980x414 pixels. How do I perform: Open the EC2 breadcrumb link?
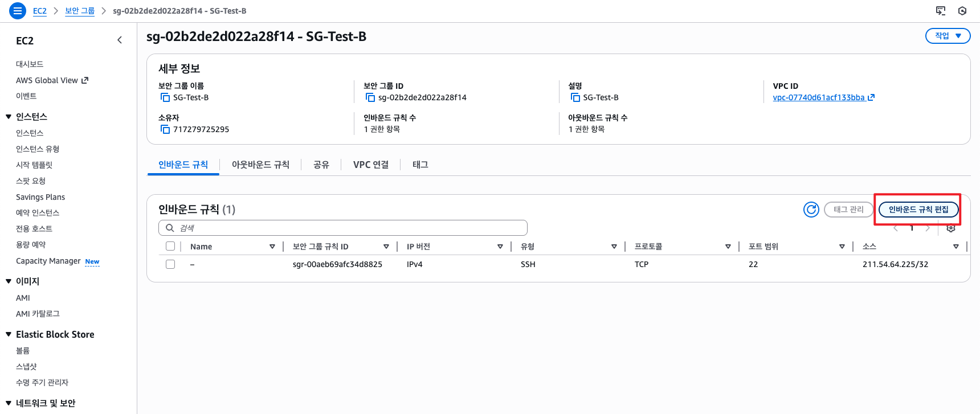40,11
